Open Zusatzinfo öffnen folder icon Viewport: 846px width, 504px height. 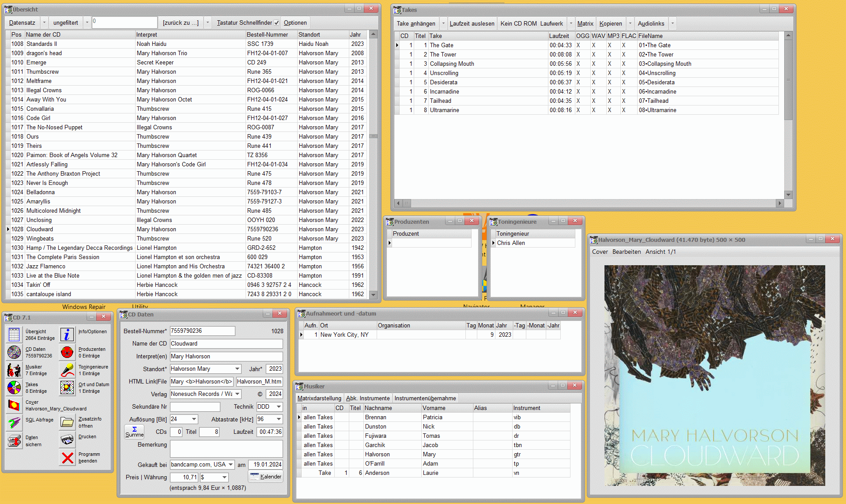(67, 422)
